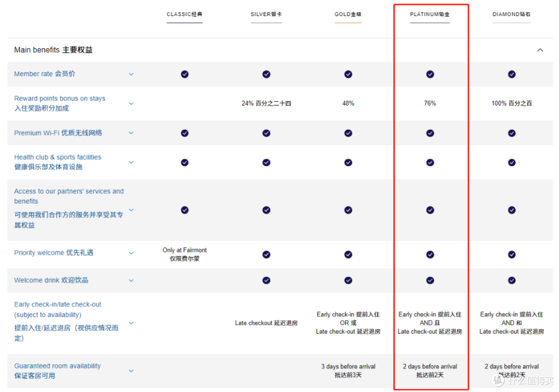This screenshot has height=392, width=559.
Task: Click Welcome drink checkmark under Gold
Action: pos(348,281)
